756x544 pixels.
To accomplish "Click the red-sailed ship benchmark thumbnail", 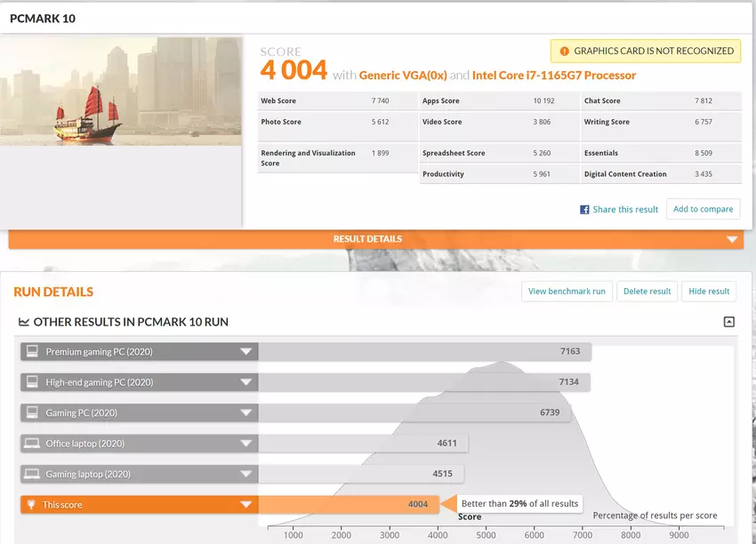I will click(121, 91).
